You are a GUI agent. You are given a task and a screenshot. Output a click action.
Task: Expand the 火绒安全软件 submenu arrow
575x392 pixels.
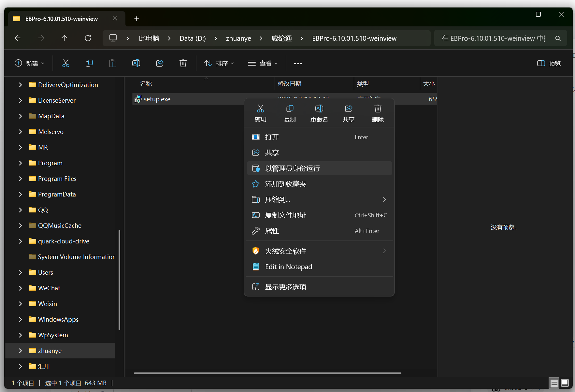[x=384, y=251]
